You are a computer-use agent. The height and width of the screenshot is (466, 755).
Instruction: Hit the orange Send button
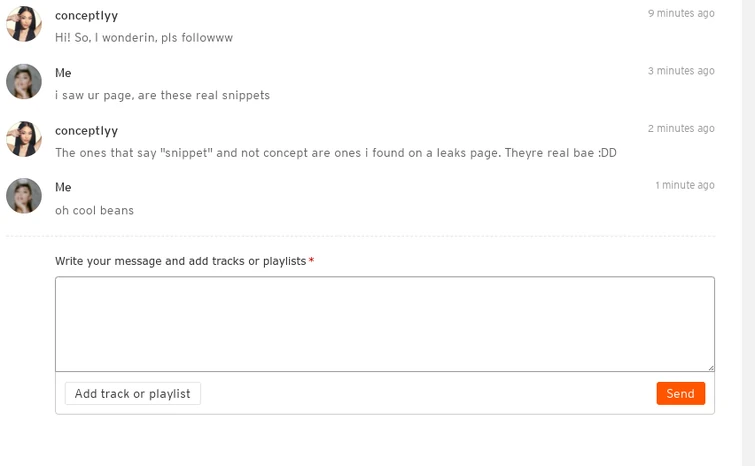(x=680, y=393)
